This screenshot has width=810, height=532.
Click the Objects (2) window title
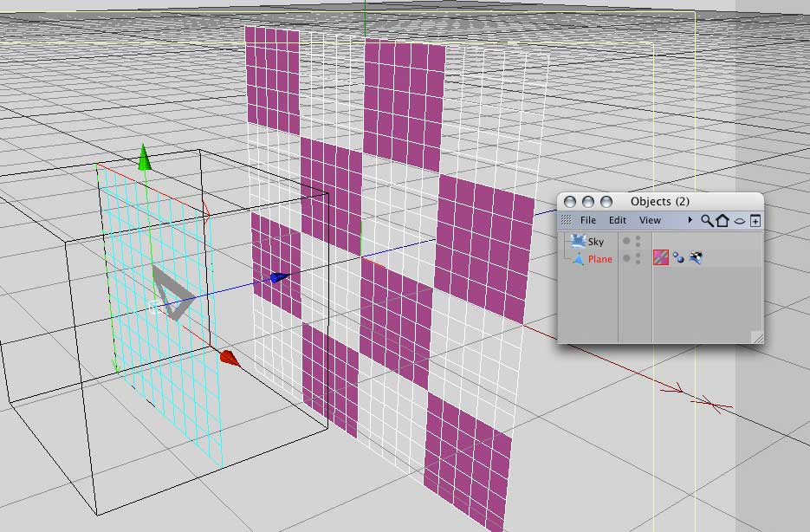tap(659, 201)
